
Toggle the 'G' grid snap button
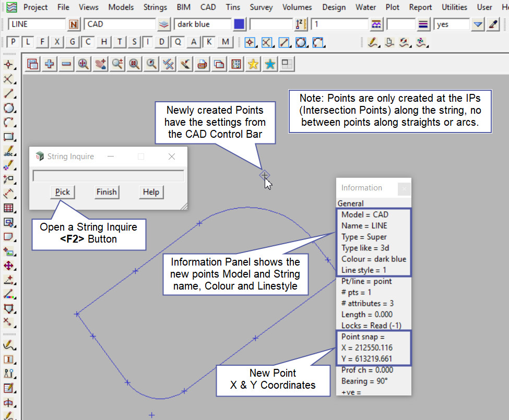pos(72,42)
